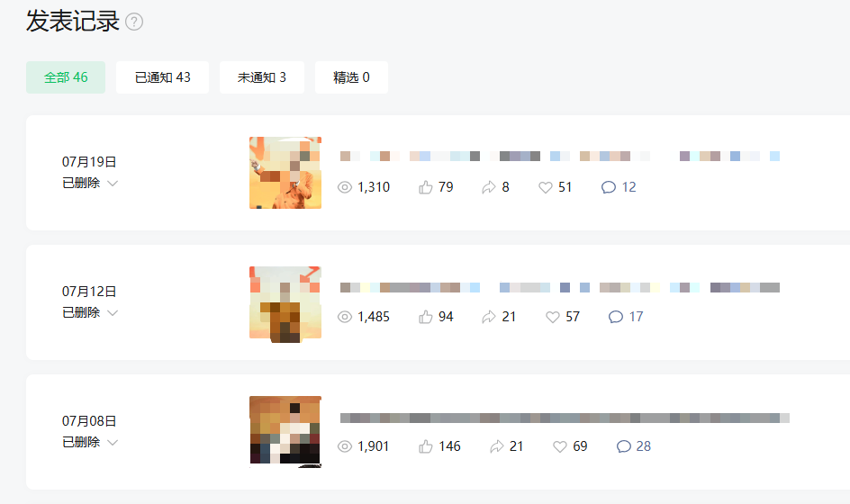Image resolution: width=850 pixels, height=504 pixels.
Task: Select the 全部 46 tab
Action: (66, 77)
